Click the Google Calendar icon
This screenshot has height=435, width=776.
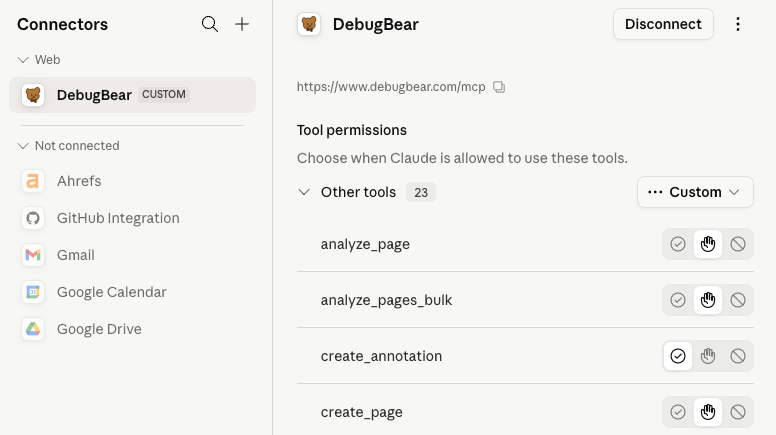click(x=33, y=292)
